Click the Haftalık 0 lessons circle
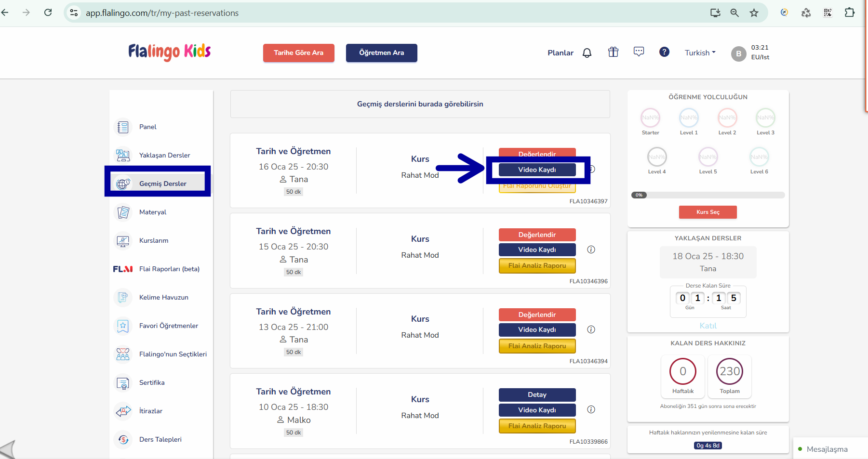868x459 pixels. tap(683, 371)
